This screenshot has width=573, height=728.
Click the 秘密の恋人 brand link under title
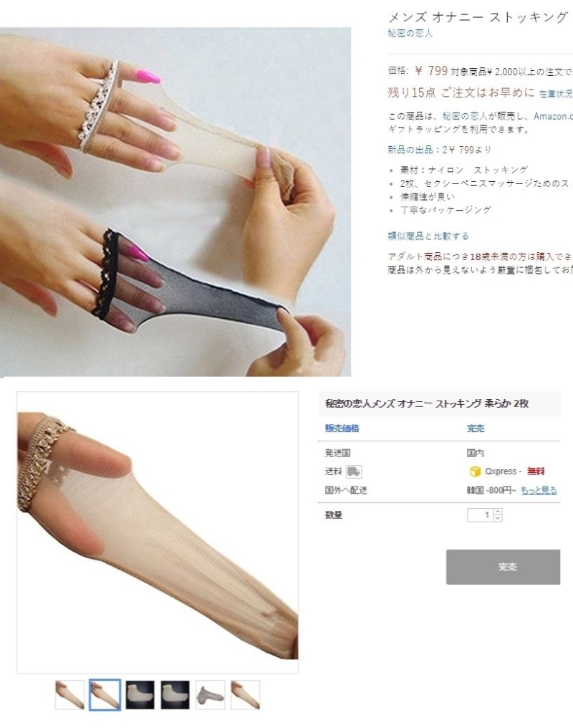coord(410,34)
